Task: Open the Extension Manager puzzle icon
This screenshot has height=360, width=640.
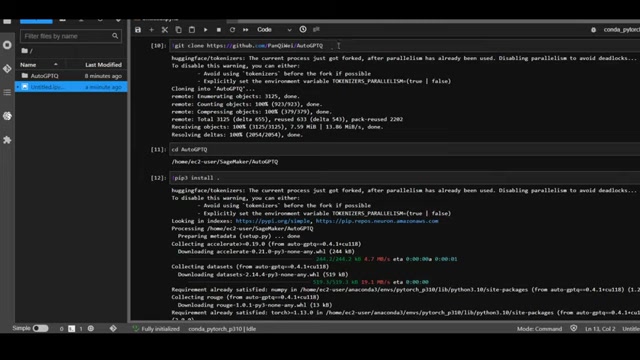Action: [7, 140]
